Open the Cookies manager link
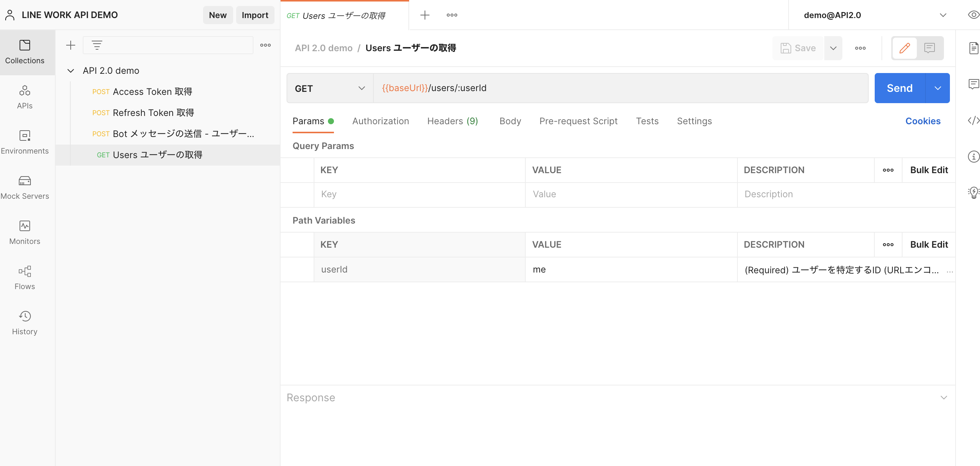The width and height of the screenshot is (980, 466). tap(923, 121)
